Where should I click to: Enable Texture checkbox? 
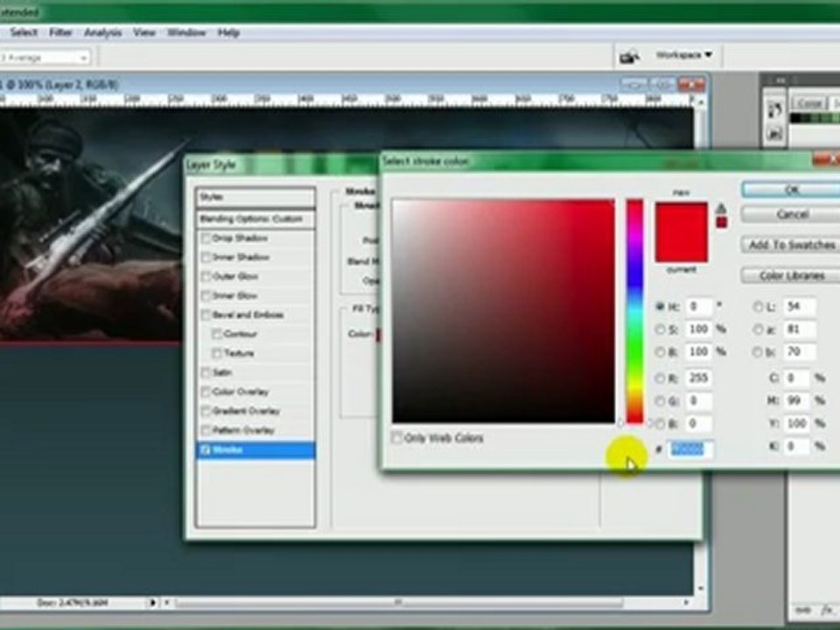(217, 353)
